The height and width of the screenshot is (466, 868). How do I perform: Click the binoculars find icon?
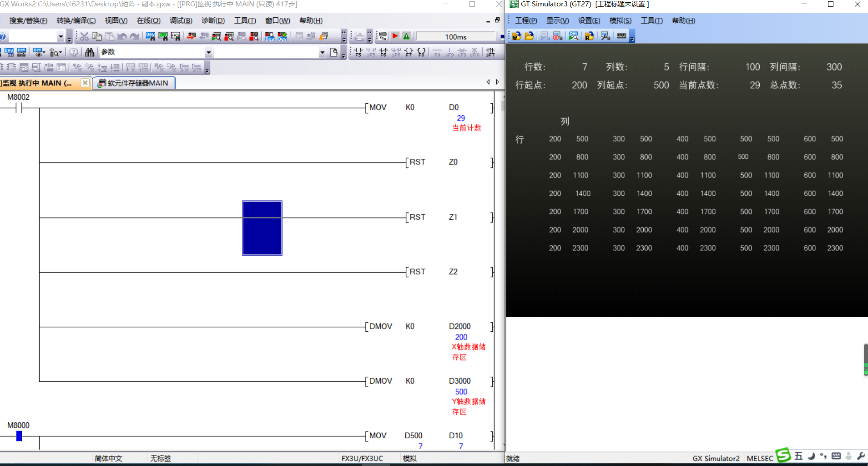pos(90,52)
